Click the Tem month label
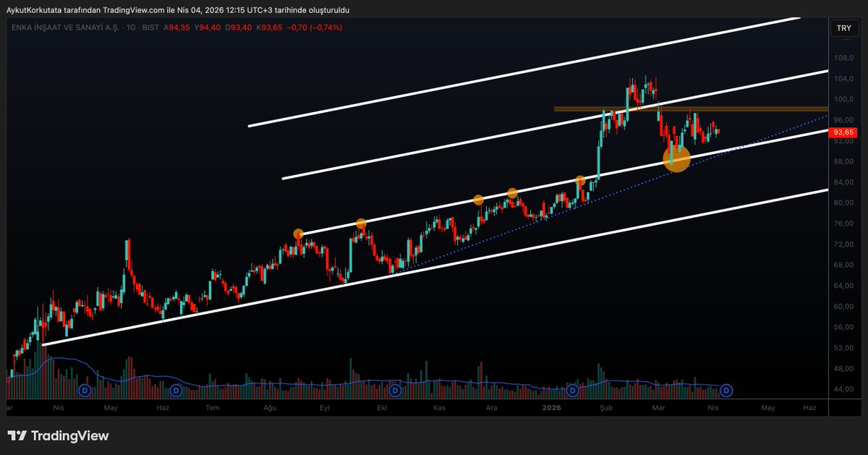 click(x=213, y=408)
